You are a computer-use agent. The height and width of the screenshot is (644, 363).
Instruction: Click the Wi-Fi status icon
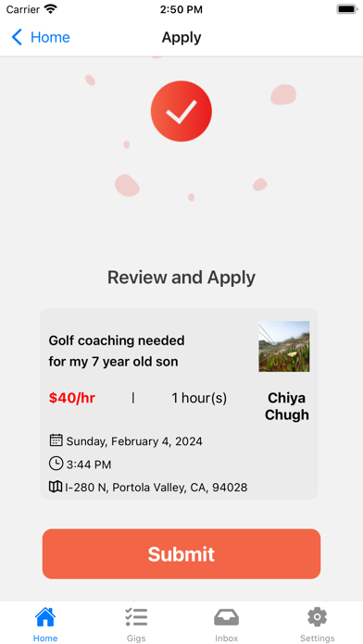coord(51,9)
